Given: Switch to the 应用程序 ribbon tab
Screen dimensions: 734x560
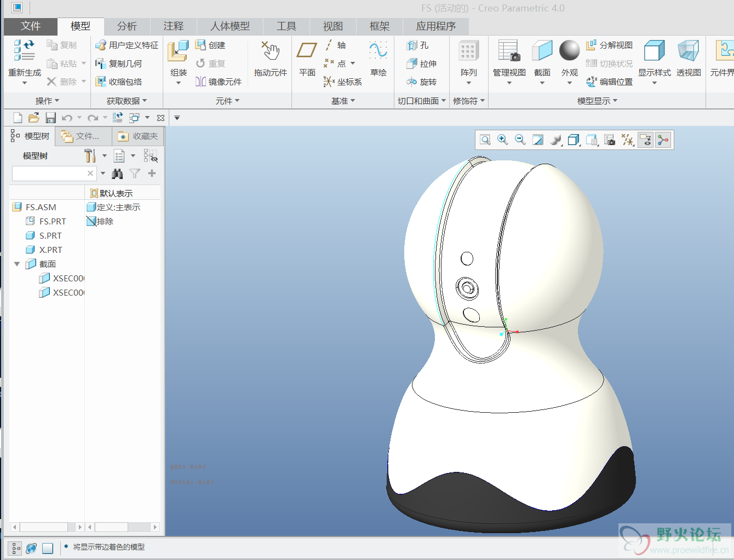Looking at the screenshot, I should pyautogui.click(x=435, y=26).
